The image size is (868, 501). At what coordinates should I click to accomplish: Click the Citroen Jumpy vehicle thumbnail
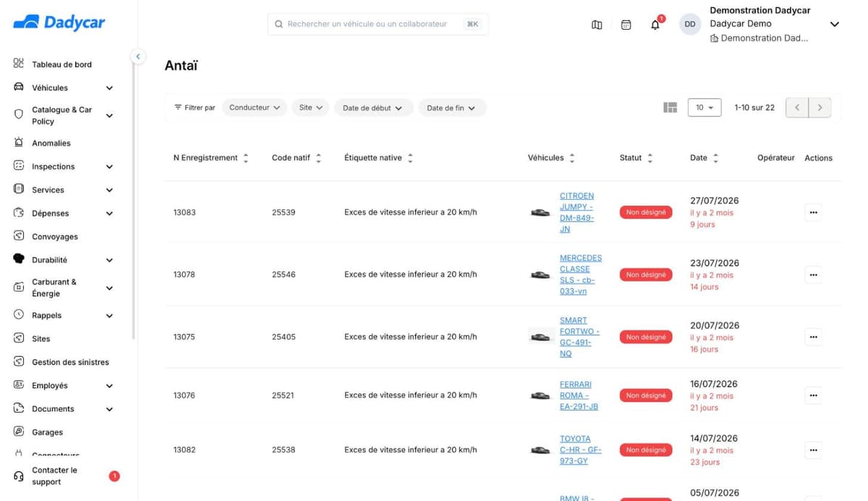pyautogui.click(x=540, y=212)
